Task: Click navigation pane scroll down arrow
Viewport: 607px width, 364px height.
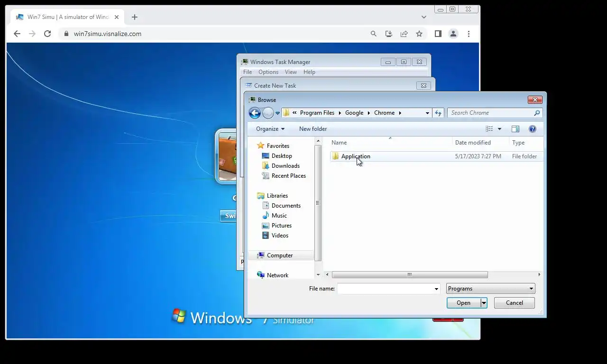Action: [318, 275]
